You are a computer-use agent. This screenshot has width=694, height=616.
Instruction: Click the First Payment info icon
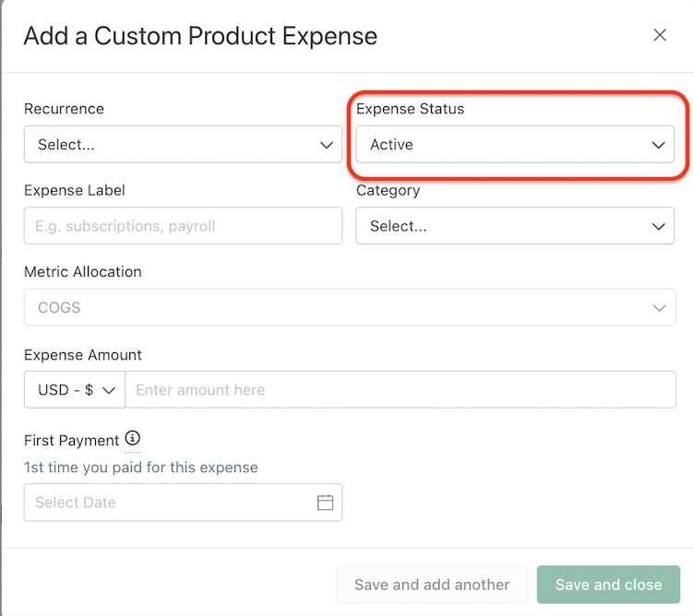pos(132,438)
